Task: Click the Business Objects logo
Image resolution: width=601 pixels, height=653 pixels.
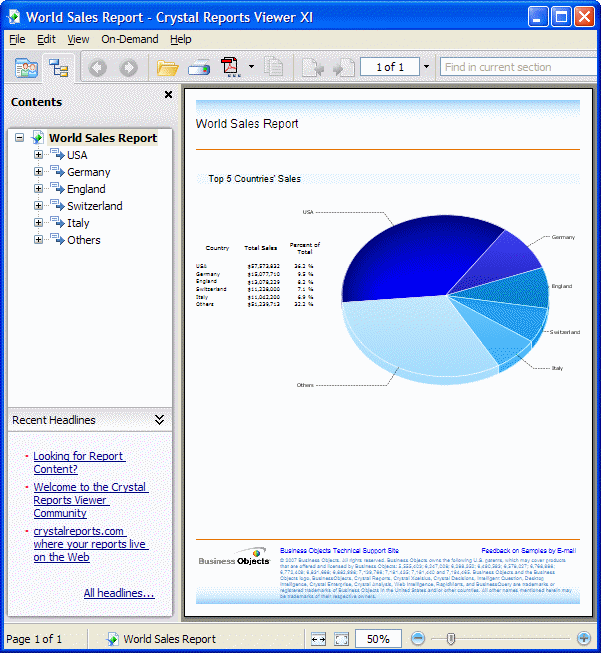Action: pos(234,557)
